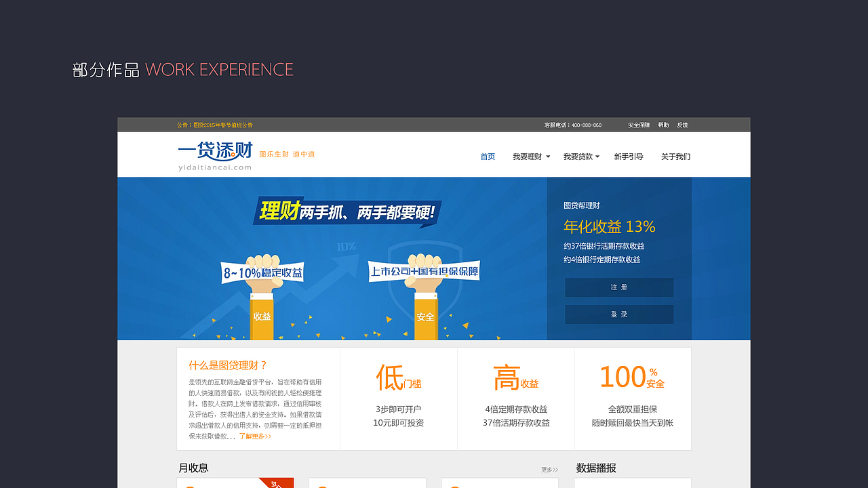The image size is (868, 488).
Task: Click the 登录 button in the banner
Action: click(618, 314)
